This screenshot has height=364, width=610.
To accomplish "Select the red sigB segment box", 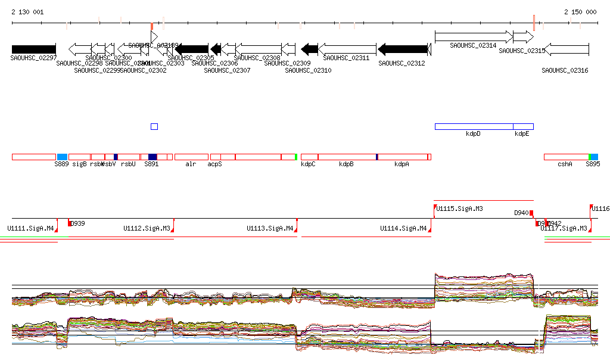I will click(x=80, y=157).
